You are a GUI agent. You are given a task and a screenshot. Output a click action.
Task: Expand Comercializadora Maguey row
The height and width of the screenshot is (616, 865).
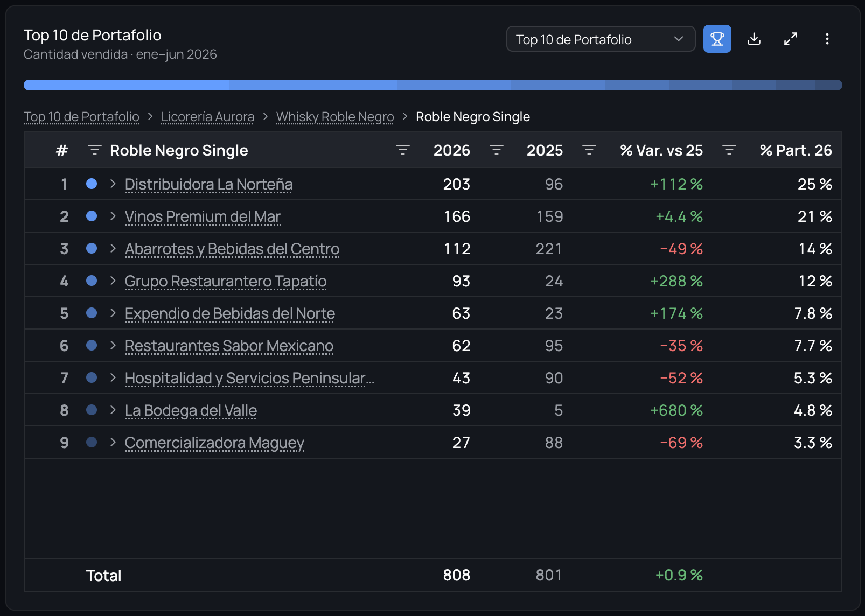tap(113, 442)
